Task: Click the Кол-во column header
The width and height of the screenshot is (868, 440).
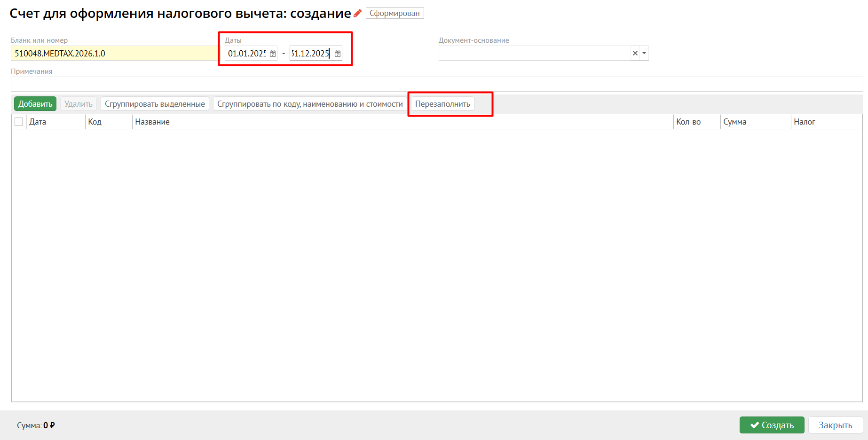Action: (697, 122)
